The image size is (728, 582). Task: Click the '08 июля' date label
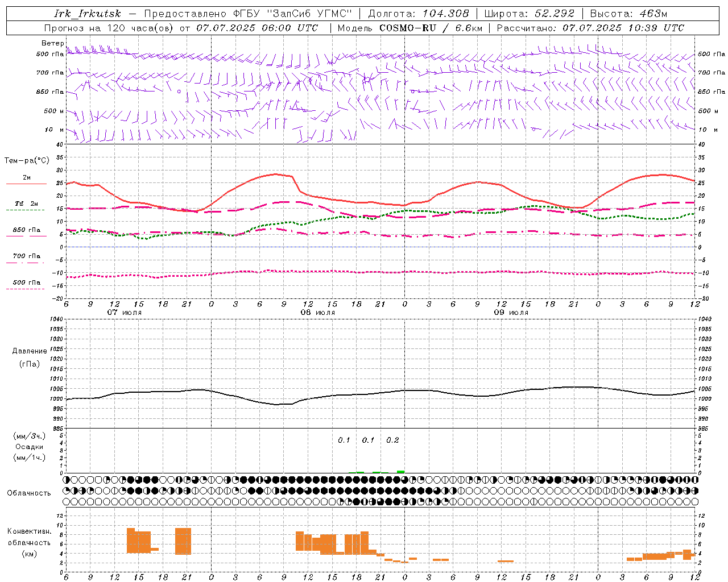pos(318,313)
